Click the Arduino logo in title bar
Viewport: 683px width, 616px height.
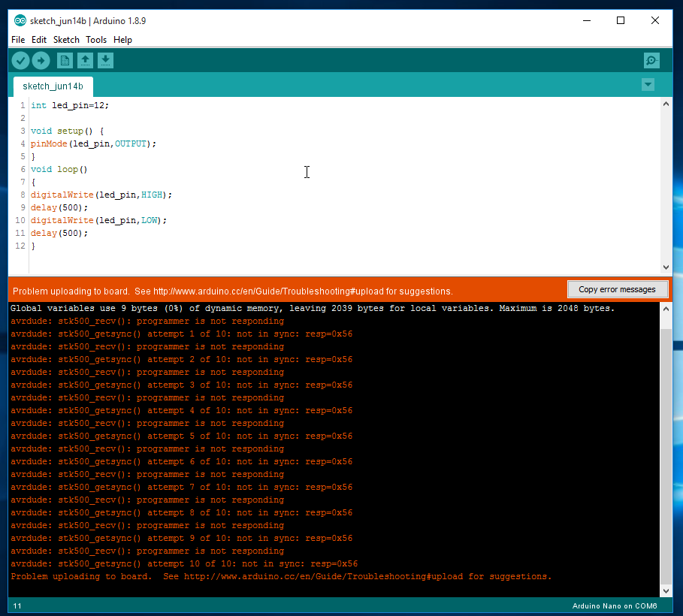coord(20,20)
